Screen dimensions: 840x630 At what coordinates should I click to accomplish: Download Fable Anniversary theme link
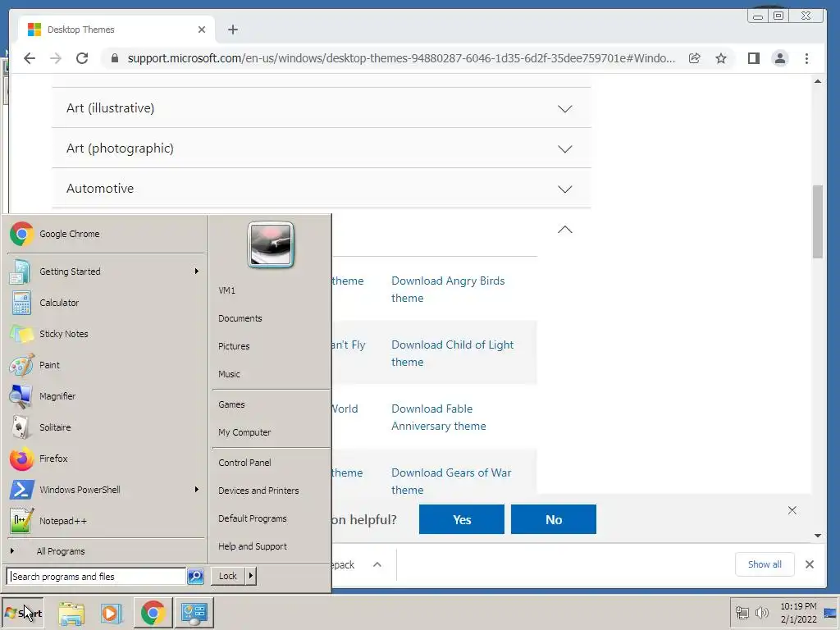[x=438, y=418]
